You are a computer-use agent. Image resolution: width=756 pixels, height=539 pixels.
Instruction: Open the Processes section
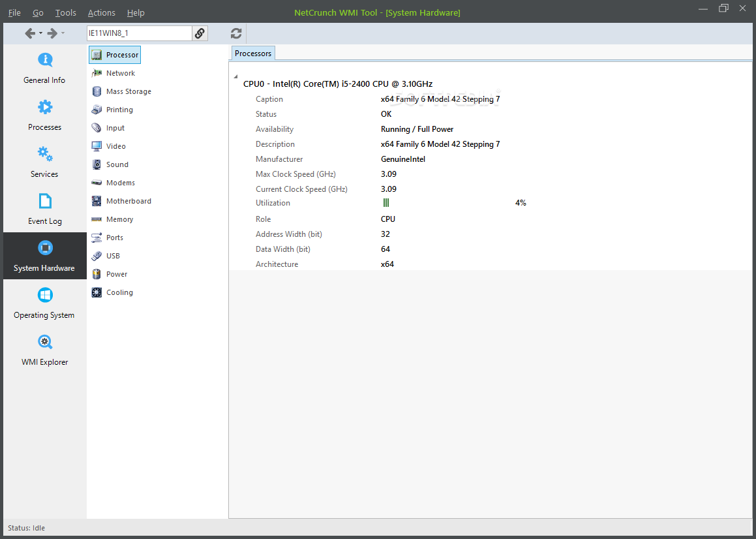pos(44,115)
